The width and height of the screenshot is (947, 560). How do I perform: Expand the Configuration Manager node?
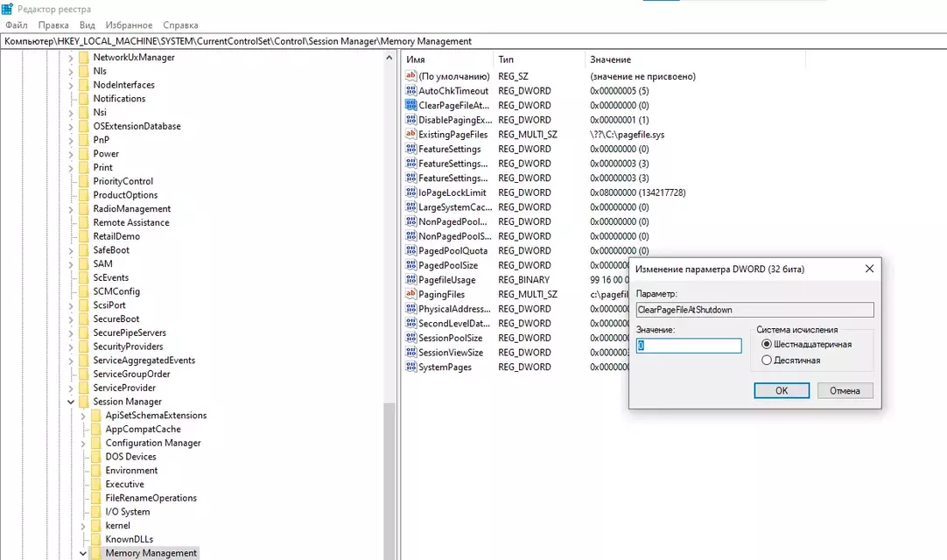coord(83,444)
